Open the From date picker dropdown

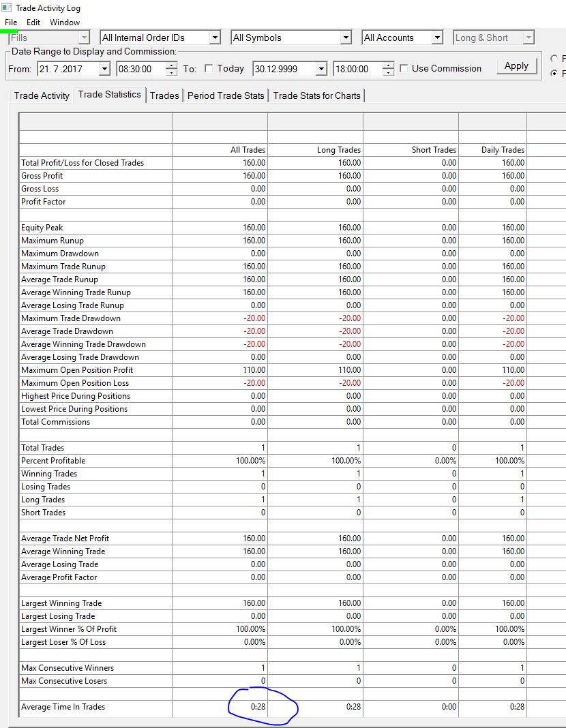105,69
